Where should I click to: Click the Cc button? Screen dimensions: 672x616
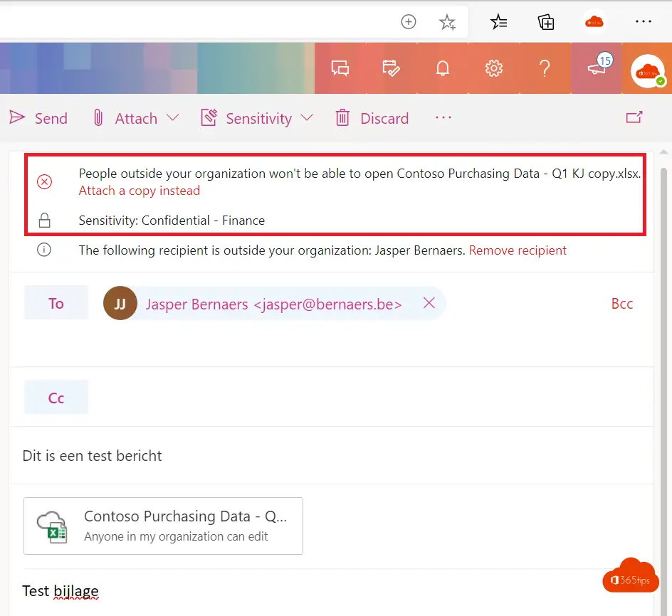pyautogui.click(x=56, y=398)
